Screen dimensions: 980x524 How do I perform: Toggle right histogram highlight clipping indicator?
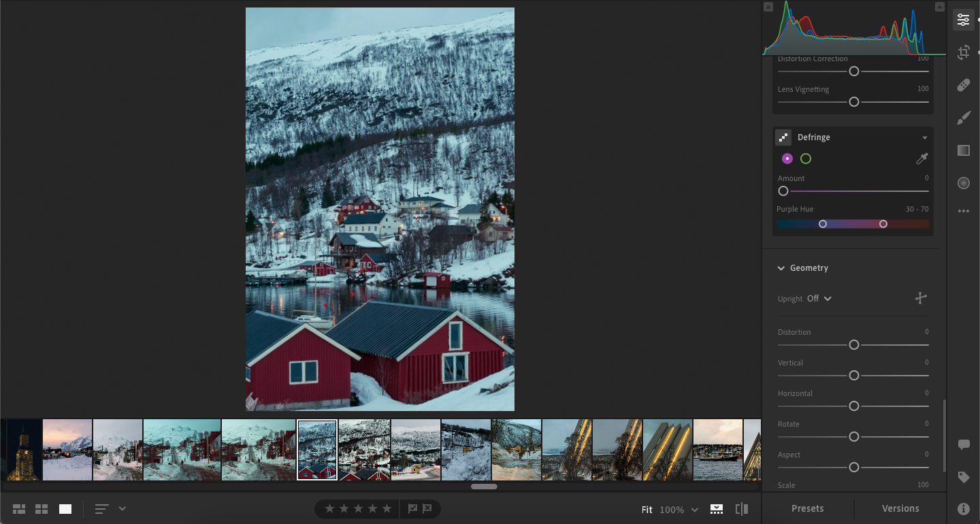click(940, 7)
